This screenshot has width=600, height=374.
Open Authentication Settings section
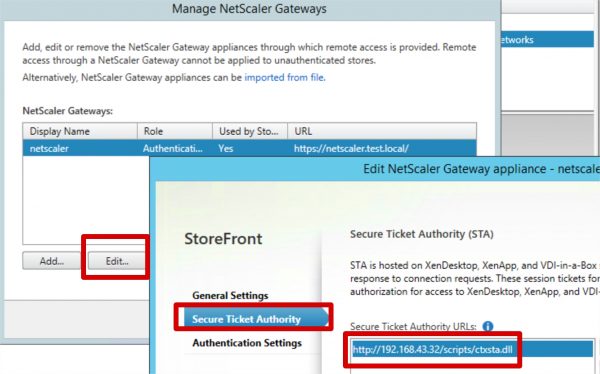click(247, 343)
